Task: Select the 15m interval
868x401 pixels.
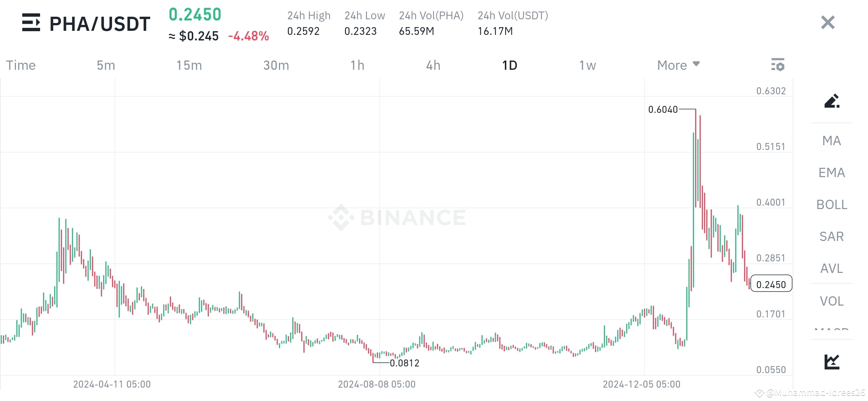Action: 190,65
